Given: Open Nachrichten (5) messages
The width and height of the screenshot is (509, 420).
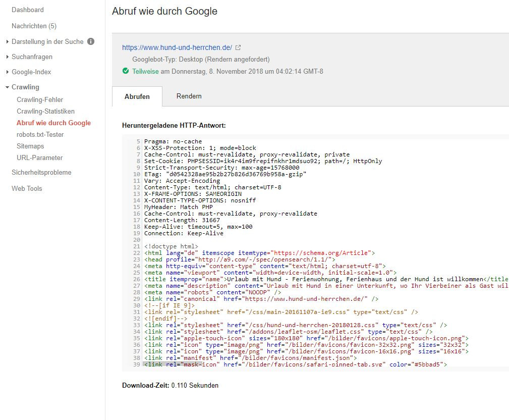Looking at the screenshot, I should 34,26.
